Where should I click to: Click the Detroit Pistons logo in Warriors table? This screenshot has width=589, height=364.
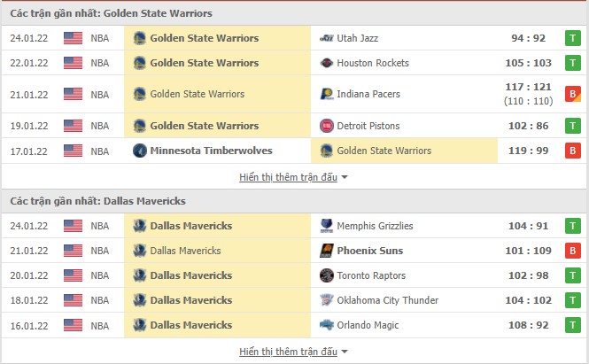click(x=326, y=126)
